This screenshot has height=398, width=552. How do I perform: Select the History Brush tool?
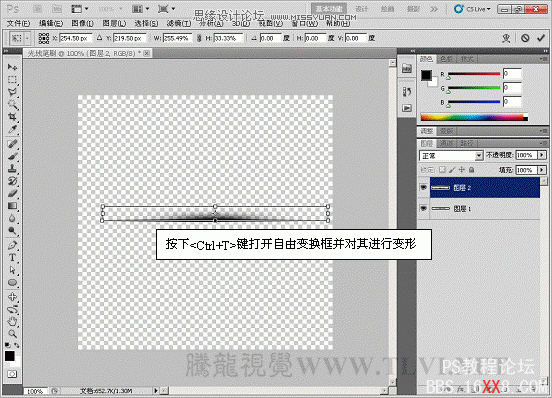point(12,181)
